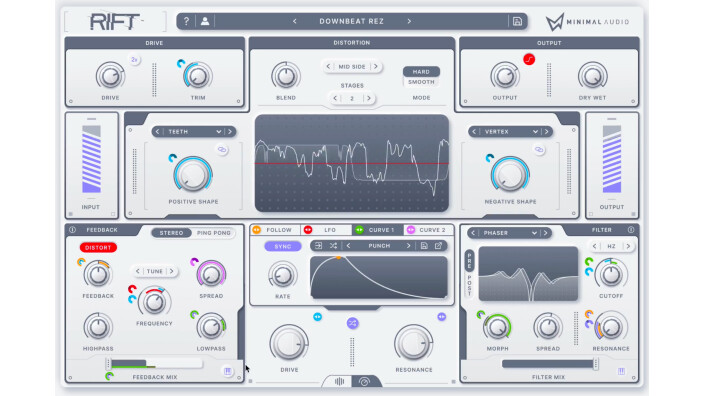The width and height of the screenshot is (704, 396).
Task: Set the filter routing to POST
Action: click(x=469, y=285)
